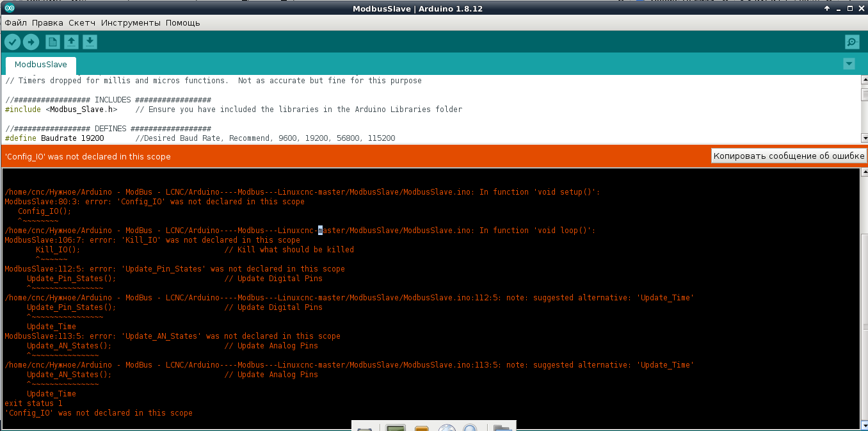This screenshot has width=868, height=431.
Task: Create a new sketch with the New icon
Action: [52, 42]
